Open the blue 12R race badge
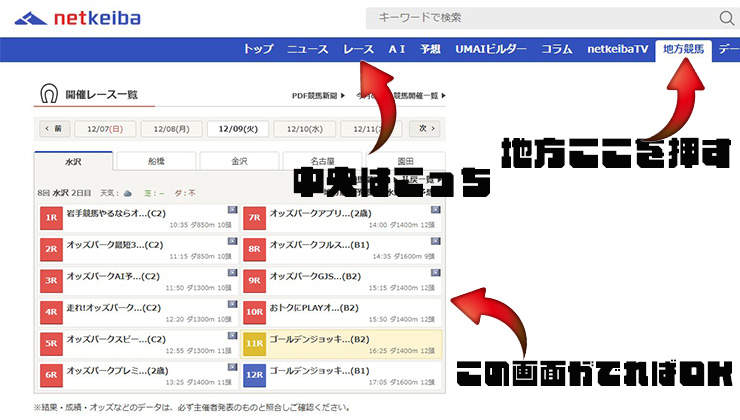Image resolution: width=740 pixels, height=420 pixels. 254,376
